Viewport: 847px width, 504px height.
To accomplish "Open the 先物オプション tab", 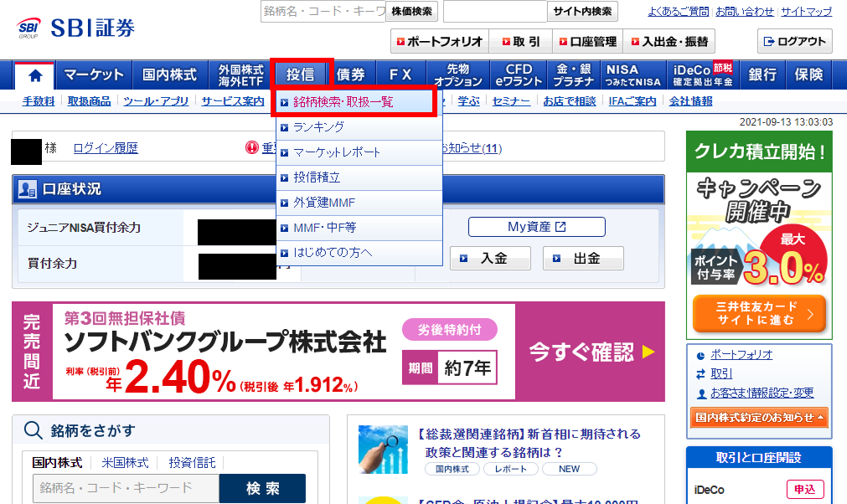I will [x=458, y=75].
